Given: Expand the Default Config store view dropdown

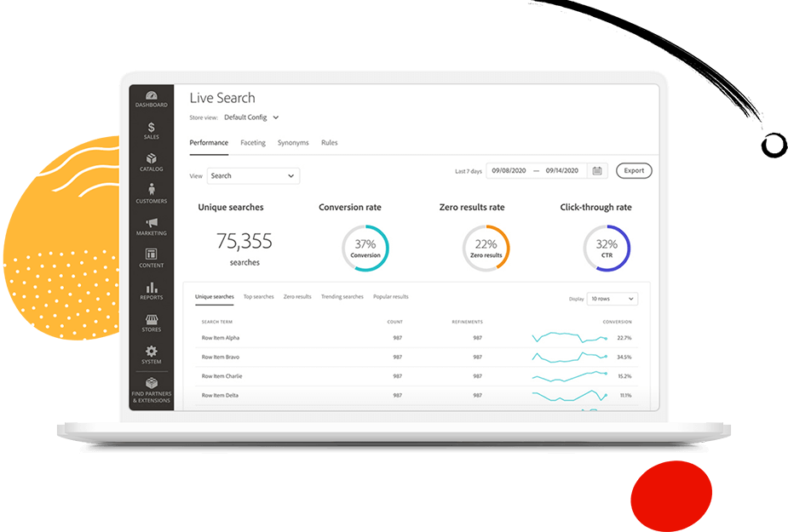Looking at the screenshot, I should [251, 117].
